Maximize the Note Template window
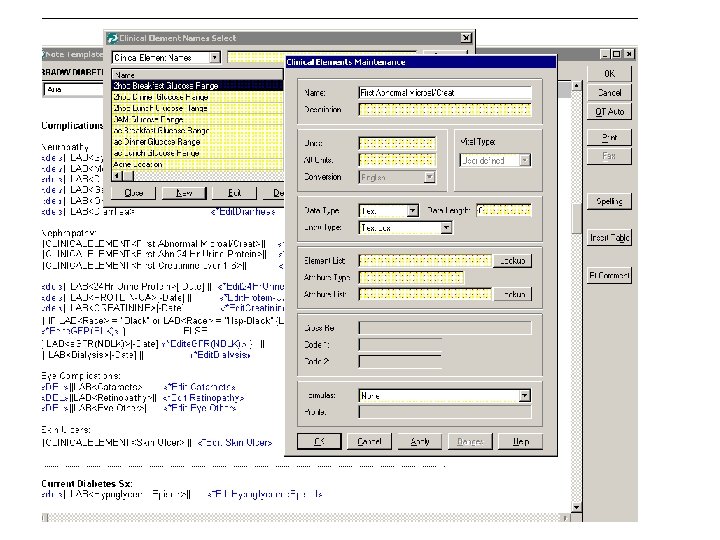The width and height of the screenshot is (720, 540). click(616, 54)
